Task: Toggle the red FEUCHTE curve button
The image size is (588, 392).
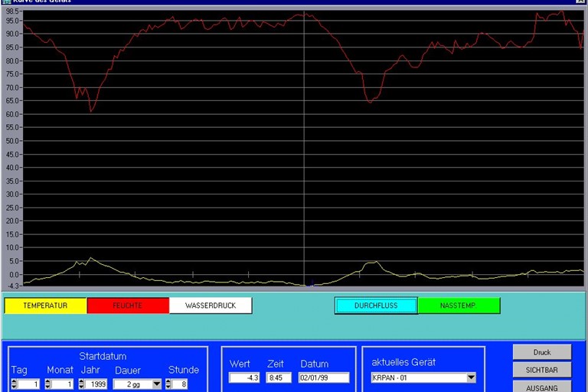Action: 128,305
